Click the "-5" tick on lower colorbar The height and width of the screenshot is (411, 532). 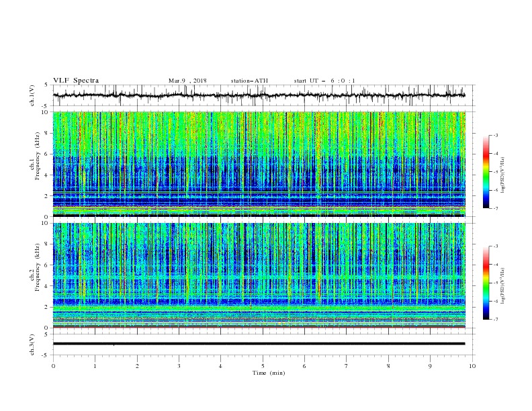496,283
